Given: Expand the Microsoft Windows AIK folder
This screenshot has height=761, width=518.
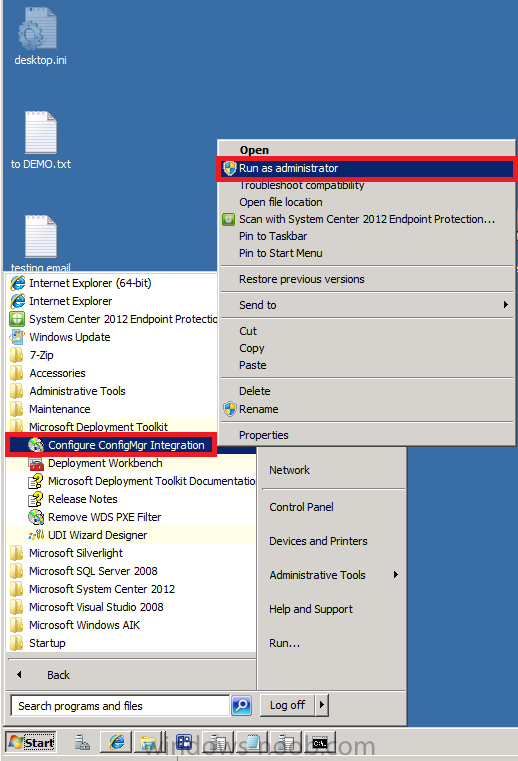Looking at the screenshot, I should [84, 625].
